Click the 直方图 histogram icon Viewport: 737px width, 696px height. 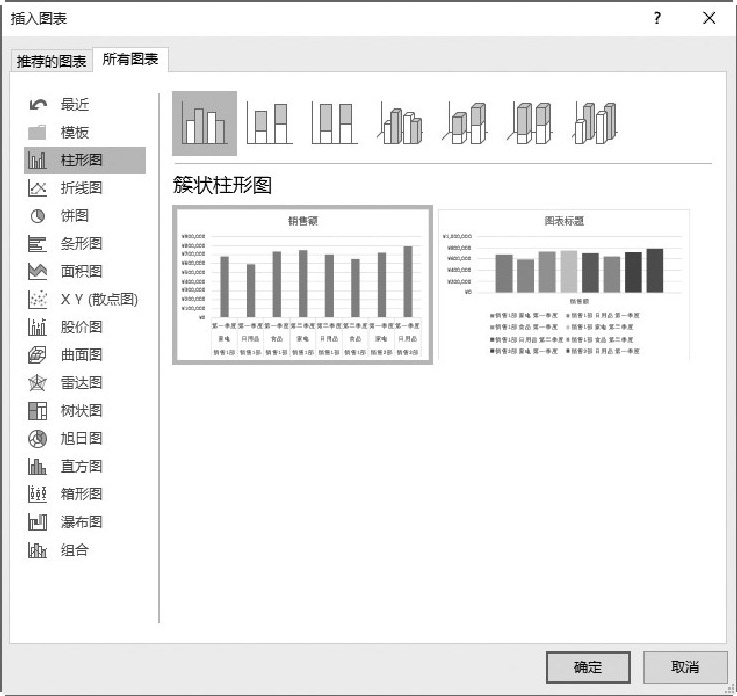[37, 466]
